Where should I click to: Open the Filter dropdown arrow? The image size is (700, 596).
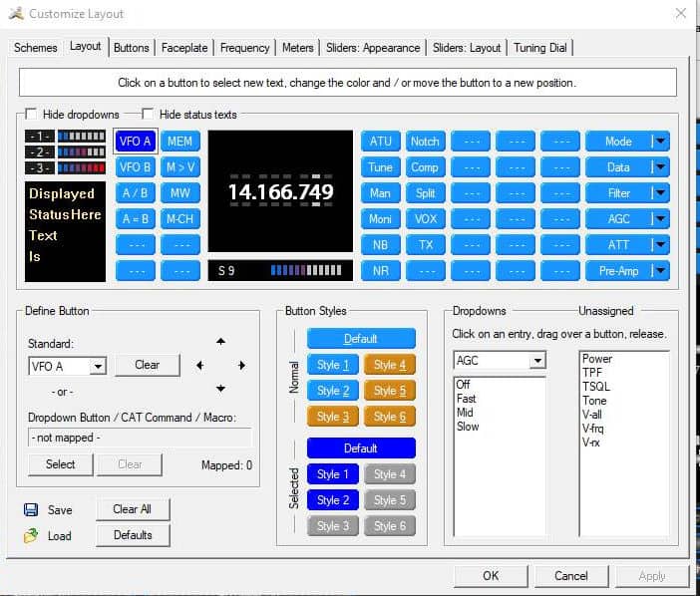click(x=660, y=193)
